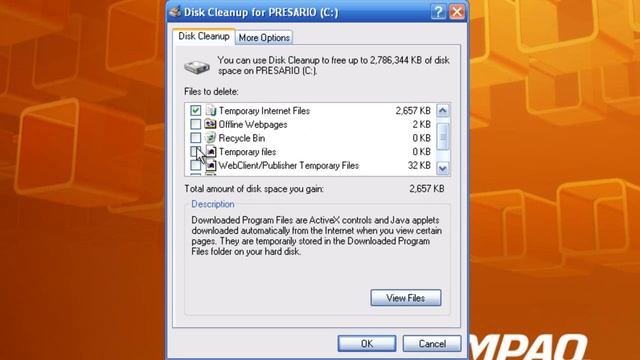This screenshot has width=640, height=360.
Task: Check the Recycle Bin checkbox
Action: 196,138
